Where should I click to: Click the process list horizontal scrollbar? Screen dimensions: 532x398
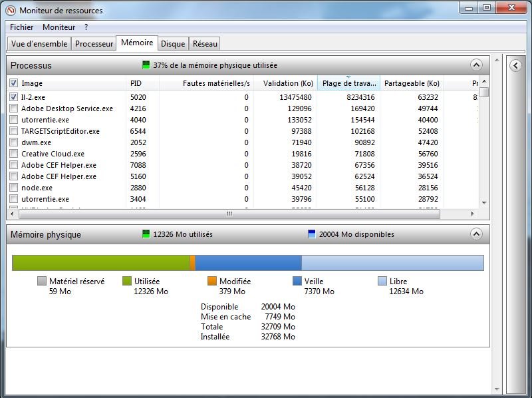(229, 214)
